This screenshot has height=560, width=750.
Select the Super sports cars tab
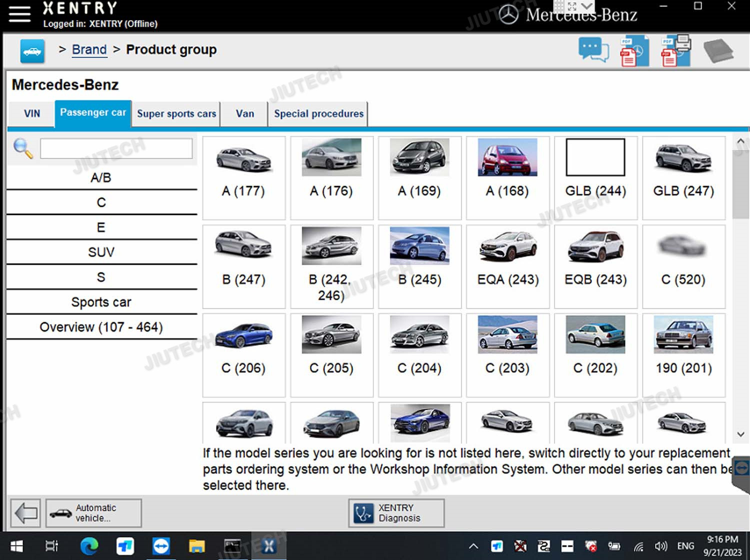coord(176,114)
